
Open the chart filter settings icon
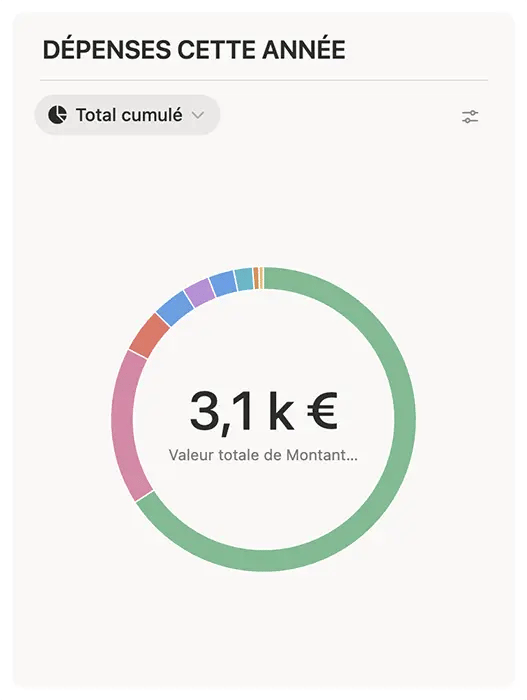point(470,117)
